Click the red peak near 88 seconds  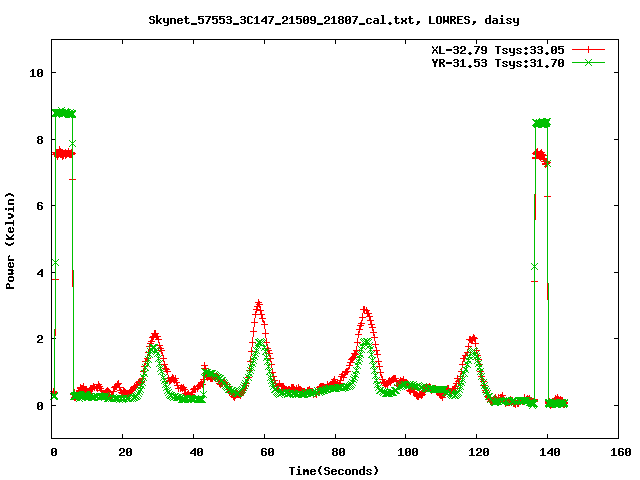pyautogui.click(x=365, y=312)
